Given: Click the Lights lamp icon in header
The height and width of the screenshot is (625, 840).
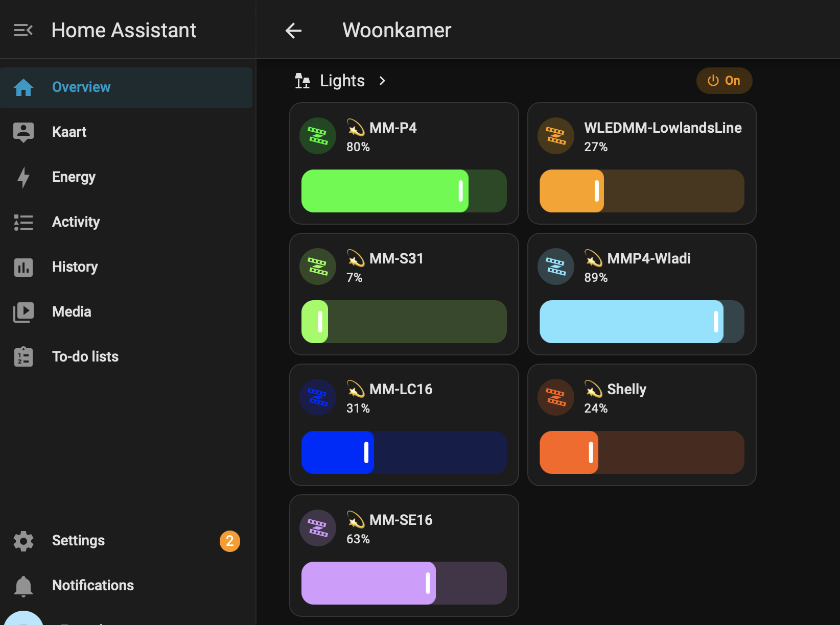Looking at the screenshot, I should click(302, 81).
